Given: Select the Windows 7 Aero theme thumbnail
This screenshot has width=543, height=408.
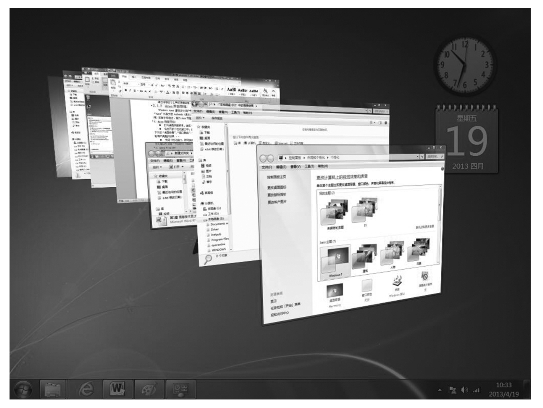Looking at the screenshot, I should (335, 261).
